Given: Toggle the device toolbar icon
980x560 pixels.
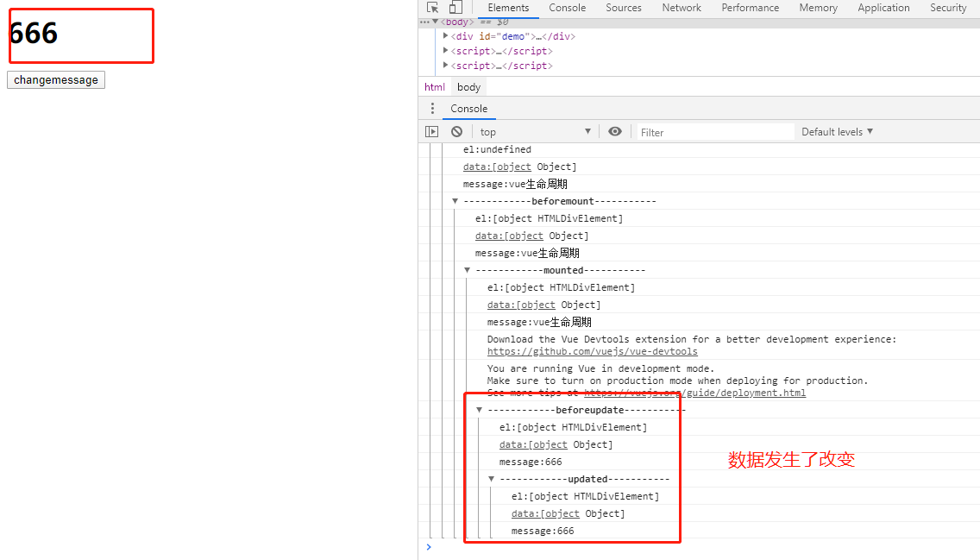Looking at the screenshot, I should (456, 8).
